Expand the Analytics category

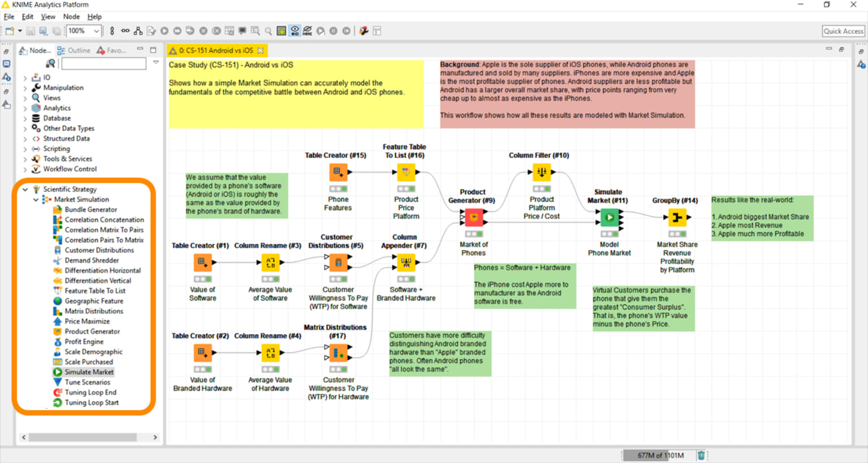[25, 108]
